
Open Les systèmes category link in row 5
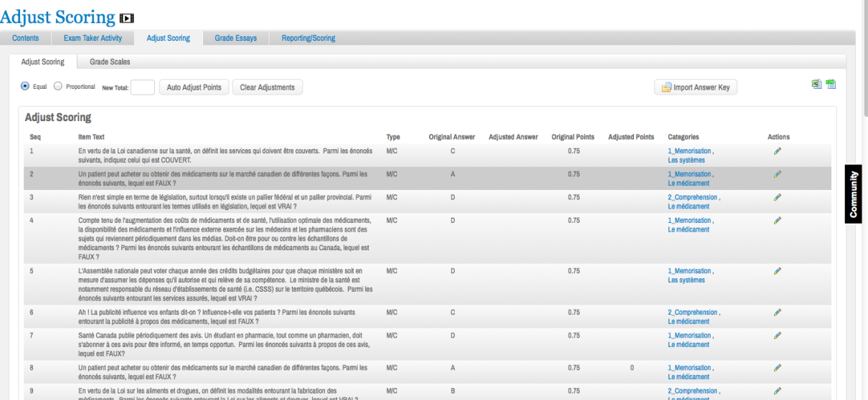click(686, 280)
